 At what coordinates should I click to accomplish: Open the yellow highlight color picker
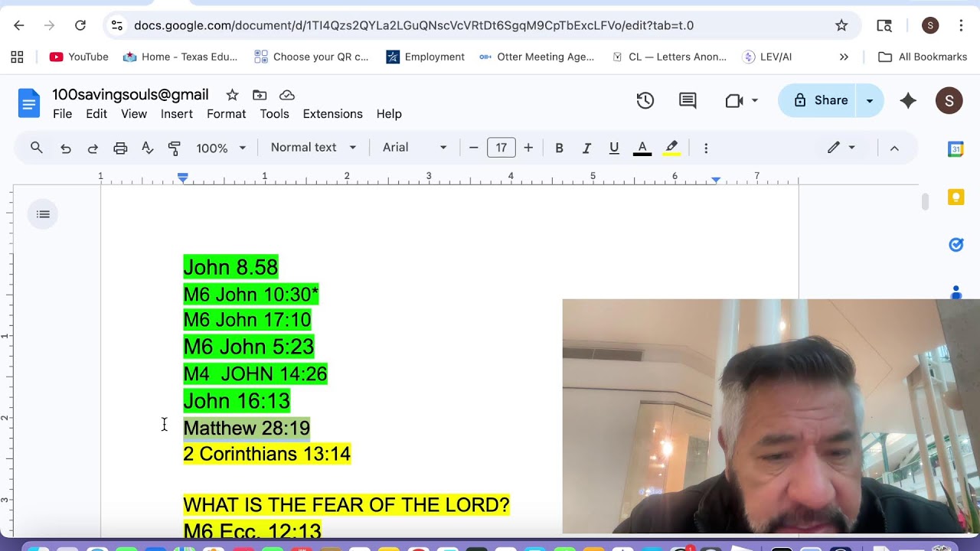671,148
